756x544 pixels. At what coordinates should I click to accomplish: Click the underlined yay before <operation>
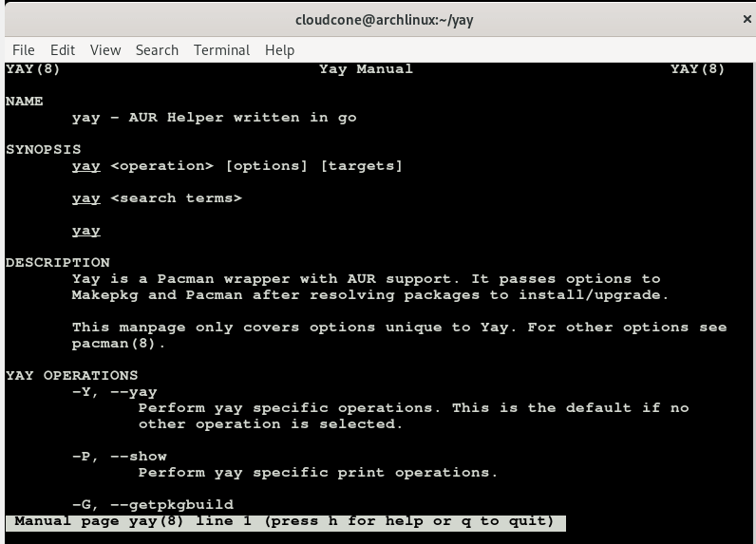pos(86,166)
